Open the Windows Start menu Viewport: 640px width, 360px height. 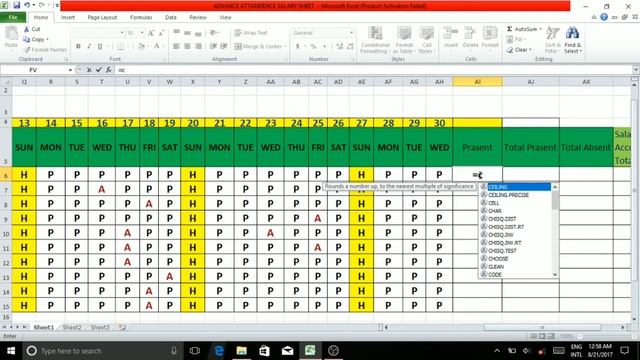[x=11, y=351]
